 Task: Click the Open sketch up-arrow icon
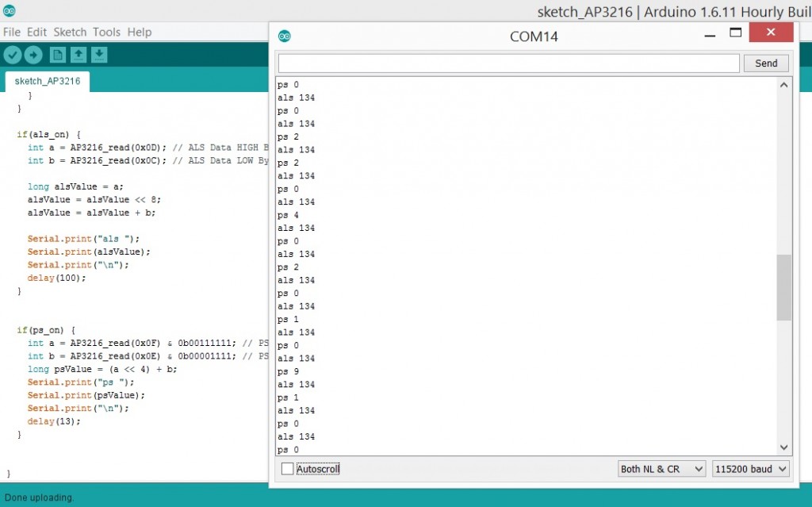point(79,55)
